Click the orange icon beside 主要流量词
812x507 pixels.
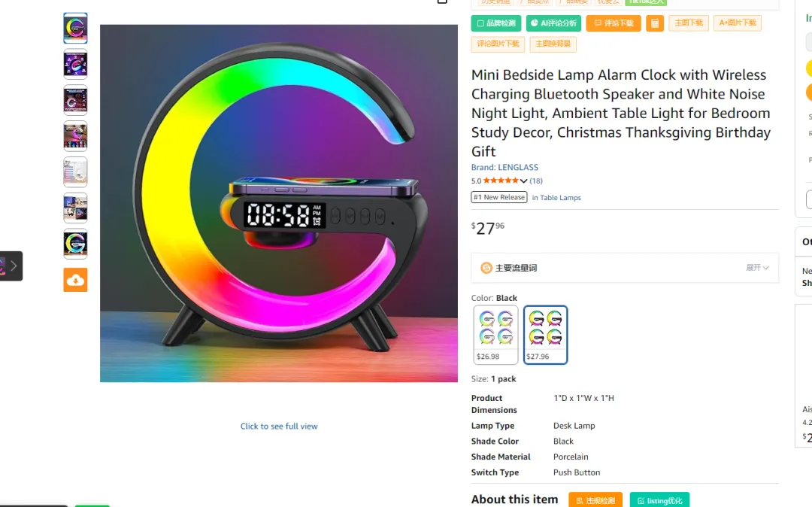[x=486, y=268]
